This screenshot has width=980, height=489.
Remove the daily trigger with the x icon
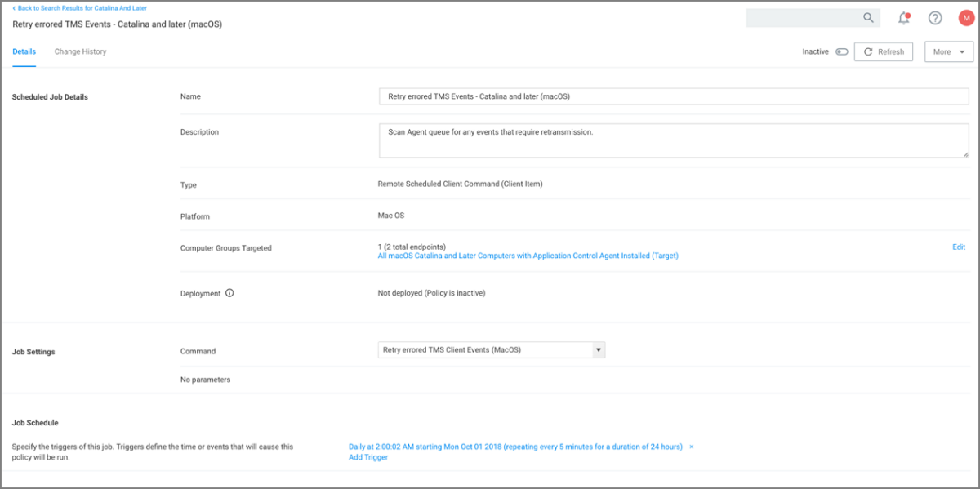click(x=691, y=447)
